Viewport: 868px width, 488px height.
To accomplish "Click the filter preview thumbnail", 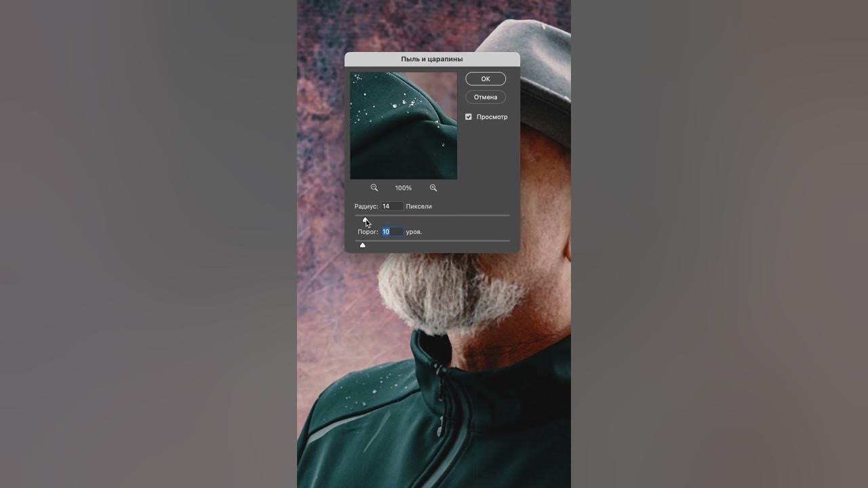I will [403, 126].
